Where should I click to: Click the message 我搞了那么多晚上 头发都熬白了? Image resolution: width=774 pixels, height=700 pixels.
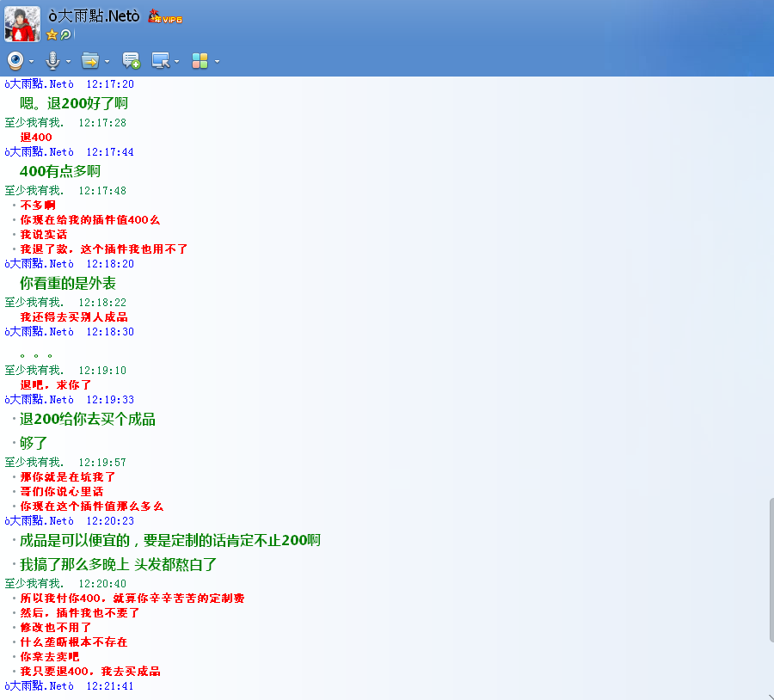119,564
